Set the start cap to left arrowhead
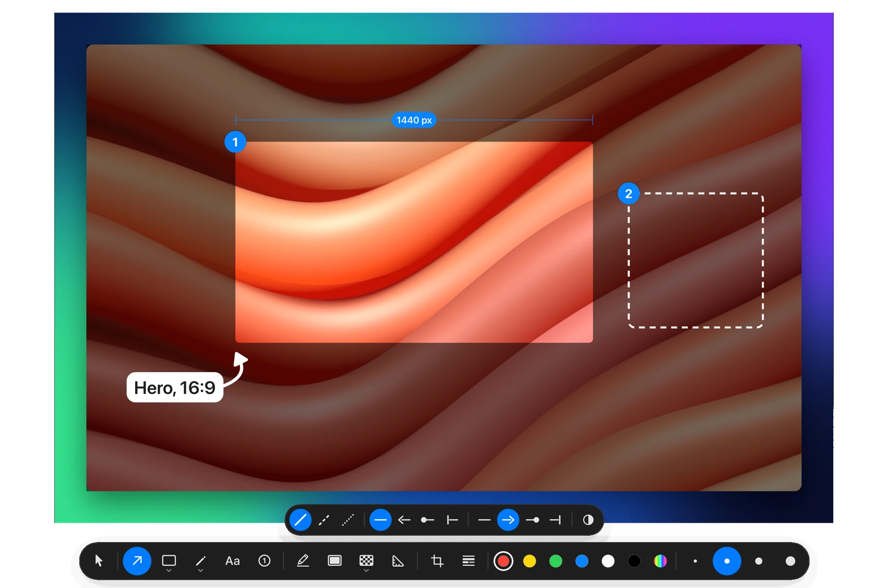Screen dimensions: 888x588 (x=405, y=520)
